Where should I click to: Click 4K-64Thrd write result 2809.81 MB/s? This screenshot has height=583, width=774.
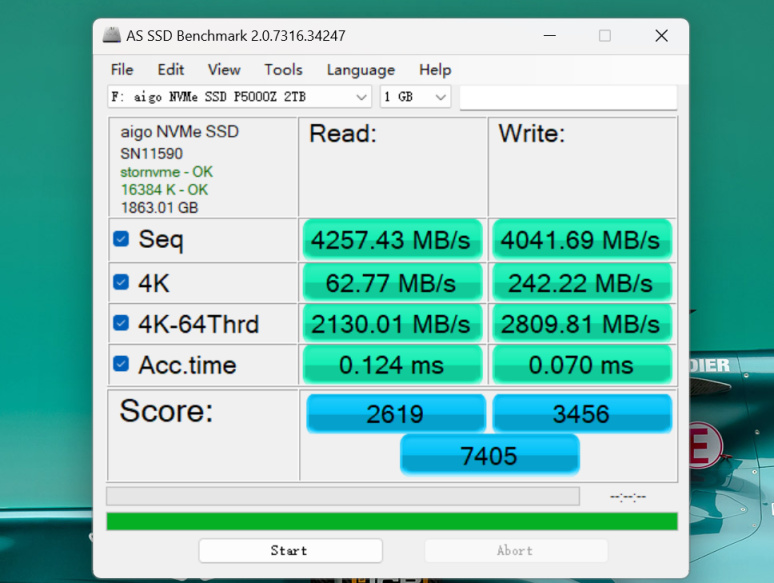(582, 324)
